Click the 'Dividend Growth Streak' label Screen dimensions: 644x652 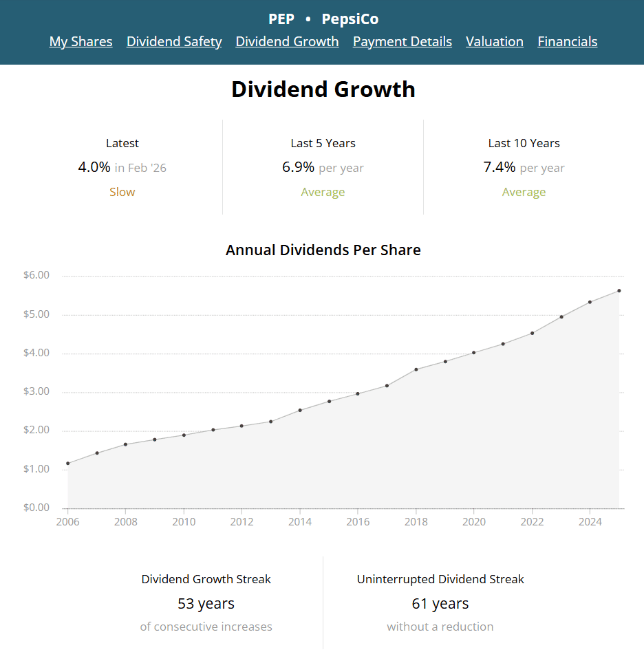(x=206, y=579)
